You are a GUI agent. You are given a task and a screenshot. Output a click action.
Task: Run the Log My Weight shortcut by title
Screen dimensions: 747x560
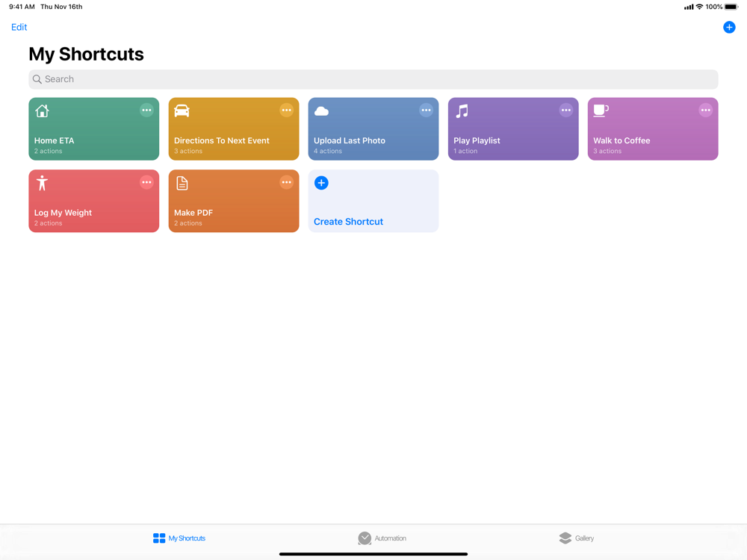click(x=63, y=213)
